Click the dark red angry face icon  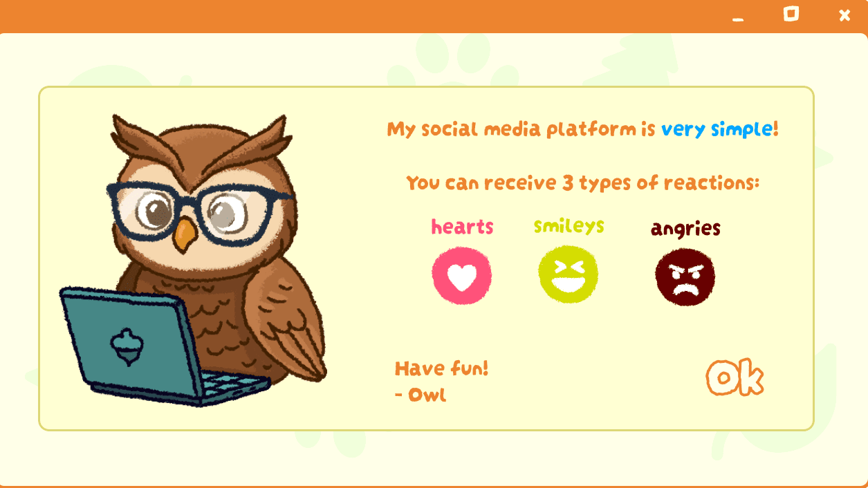tap(685, 277)
